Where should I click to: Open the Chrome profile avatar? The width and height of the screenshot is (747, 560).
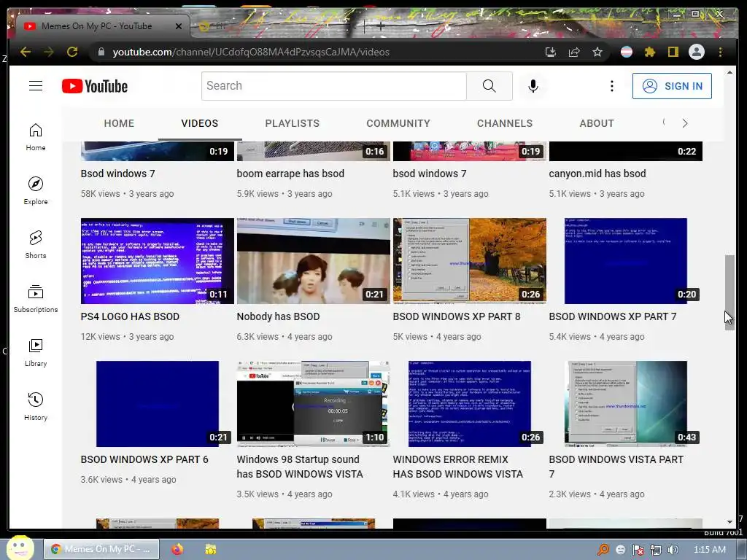[x=697, y=52]
